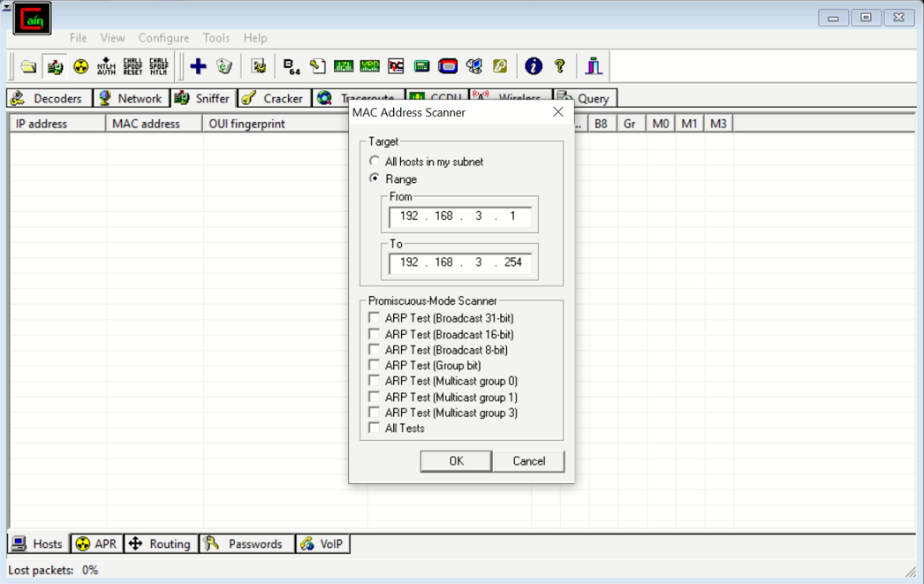
Task: Select the Sniffer tab
Action: 204,98
